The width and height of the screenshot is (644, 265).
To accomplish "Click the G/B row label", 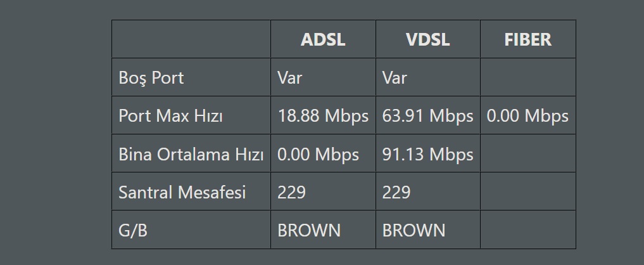I will [x=133, y=230].
